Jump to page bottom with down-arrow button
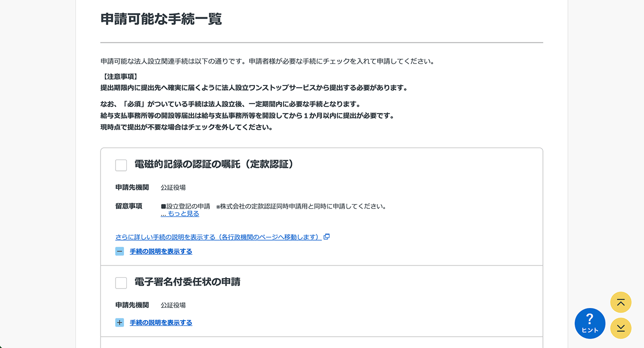 tap(621, 328)
